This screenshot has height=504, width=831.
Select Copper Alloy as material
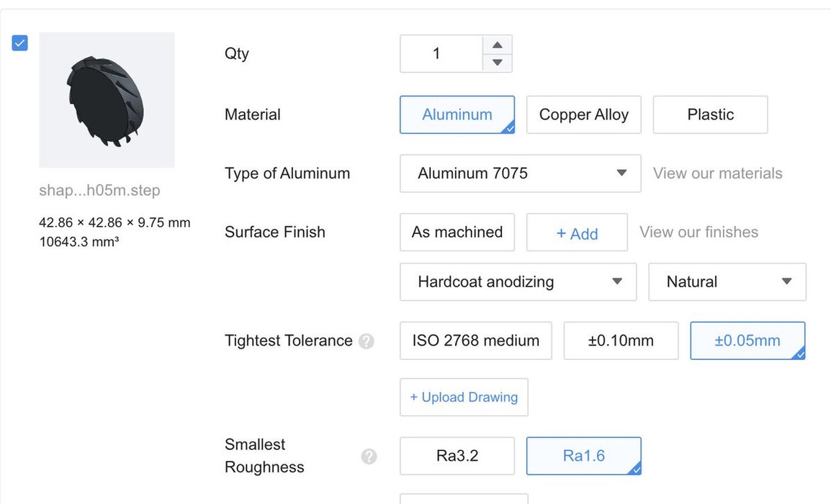[x=583, y=114]
